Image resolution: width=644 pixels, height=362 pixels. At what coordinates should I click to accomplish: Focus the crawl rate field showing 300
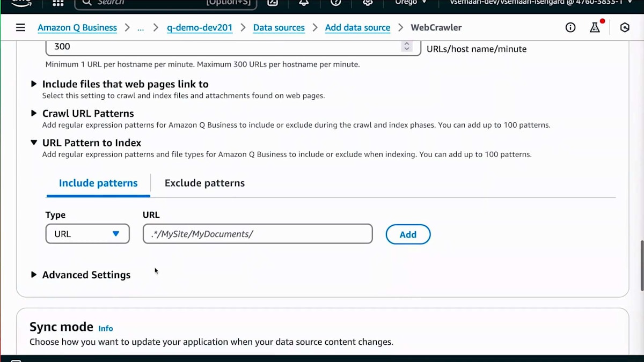(233, 47)
